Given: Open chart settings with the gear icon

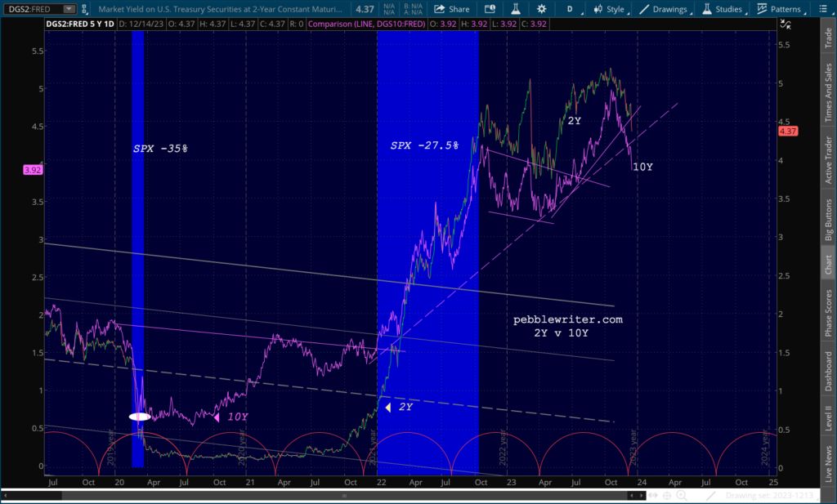Looking at the screenshot, I should pos(541,9).
